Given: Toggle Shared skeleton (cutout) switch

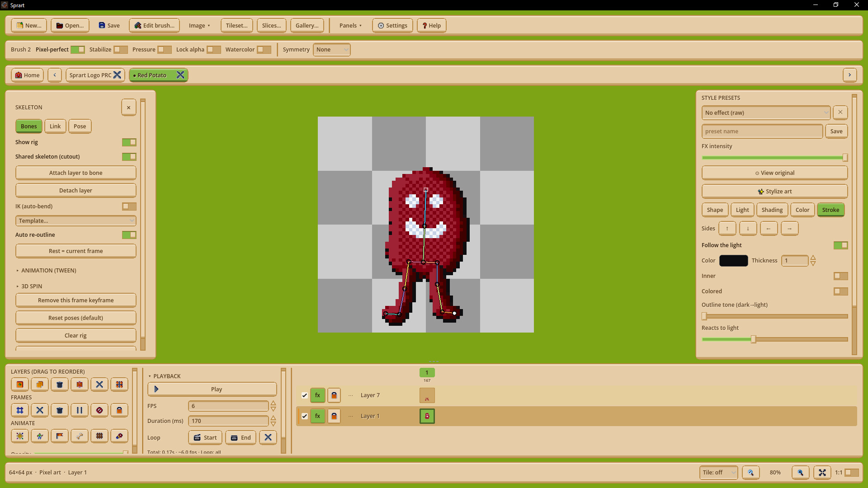Looking at the screenshot, I should [129, 157].
